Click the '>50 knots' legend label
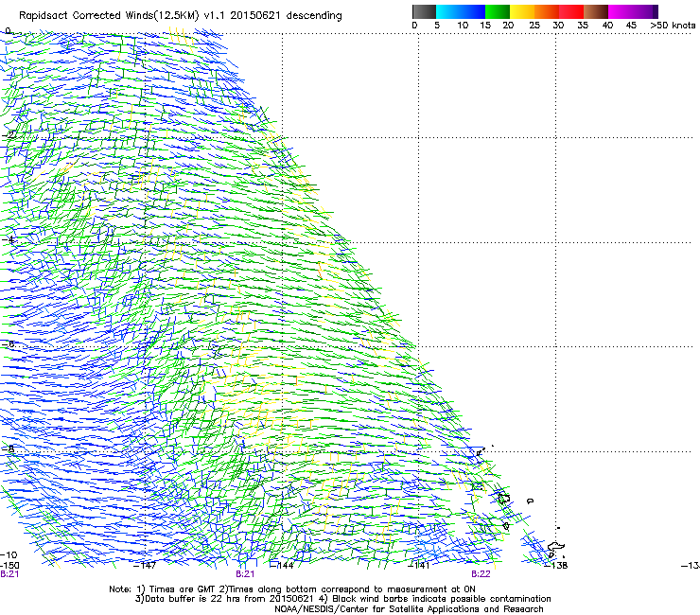Screen dimensions: 700x615 pos(673,26)
